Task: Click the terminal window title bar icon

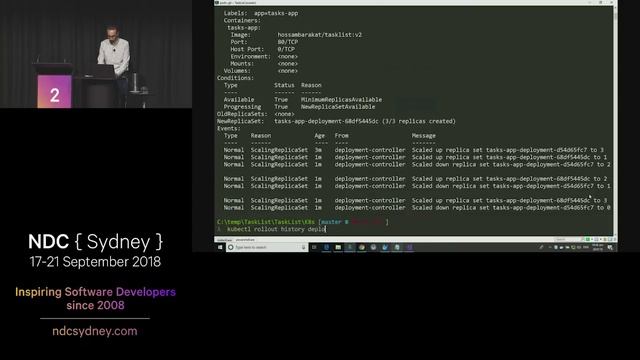Action: 217,2
